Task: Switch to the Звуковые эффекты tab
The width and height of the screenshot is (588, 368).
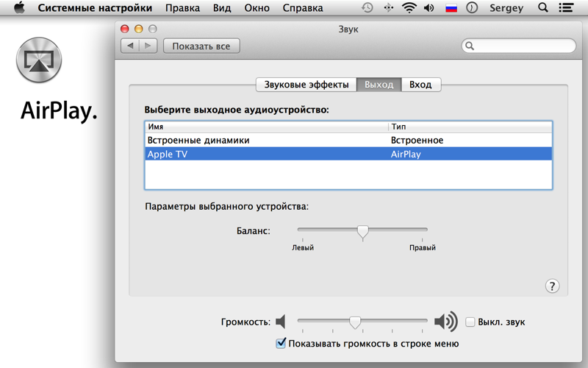Action: pos(306,85)
